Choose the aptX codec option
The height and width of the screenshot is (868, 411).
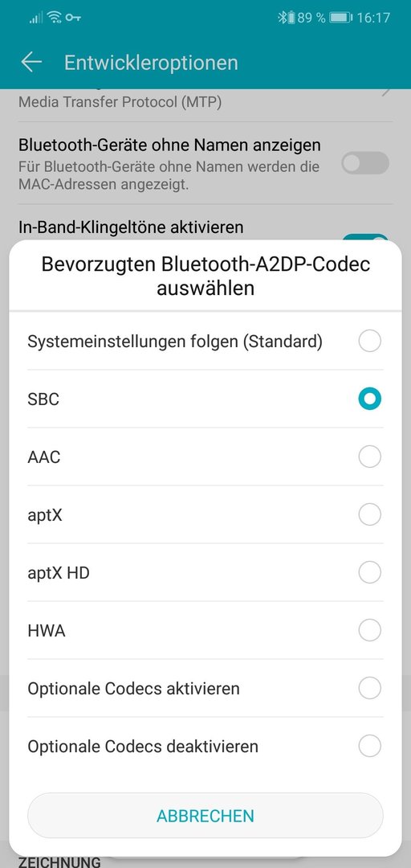[205, 515]
